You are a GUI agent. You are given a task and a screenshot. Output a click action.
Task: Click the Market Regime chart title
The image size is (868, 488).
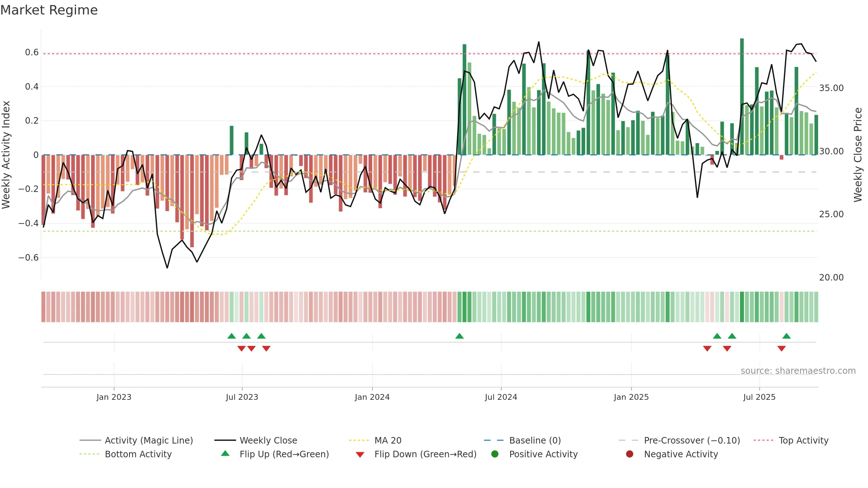[x=49, y=10]
